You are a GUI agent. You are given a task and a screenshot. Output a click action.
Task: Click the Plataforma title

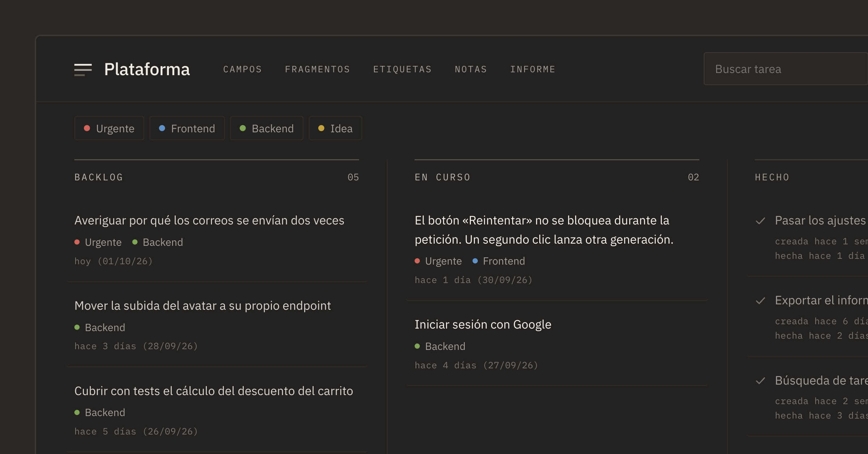click(147, 69)
